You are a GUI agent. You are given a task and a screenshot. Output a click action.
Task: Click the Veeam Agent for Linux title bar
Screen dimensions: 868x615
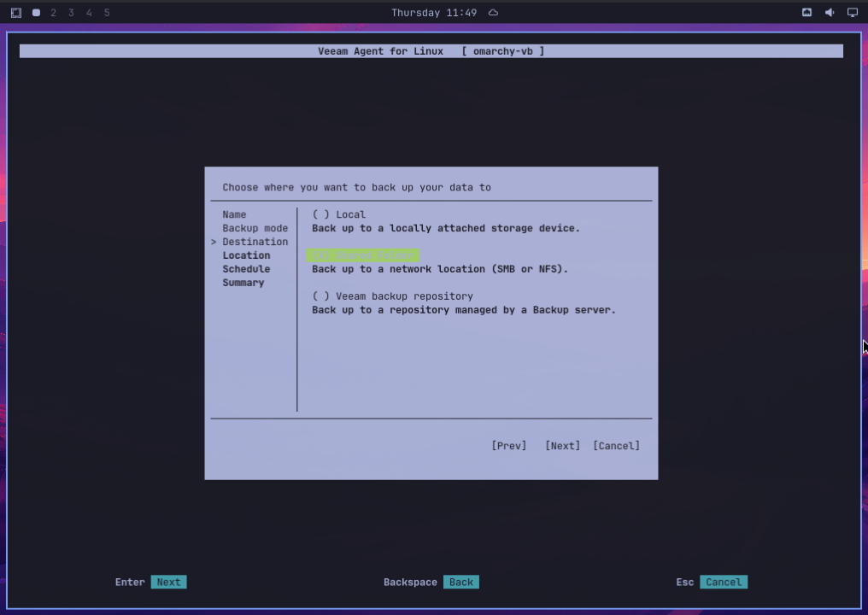point(431,51)
